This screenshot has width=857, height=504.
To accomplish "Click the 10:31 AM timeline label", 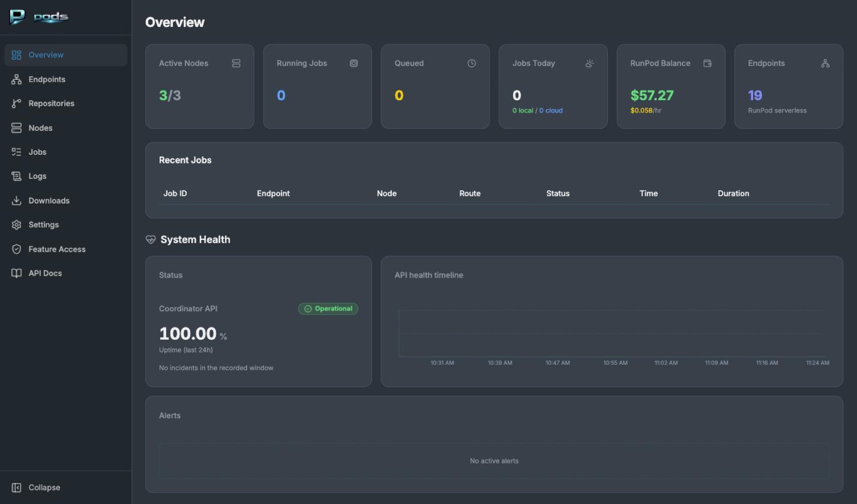I will tap(442, 363).
